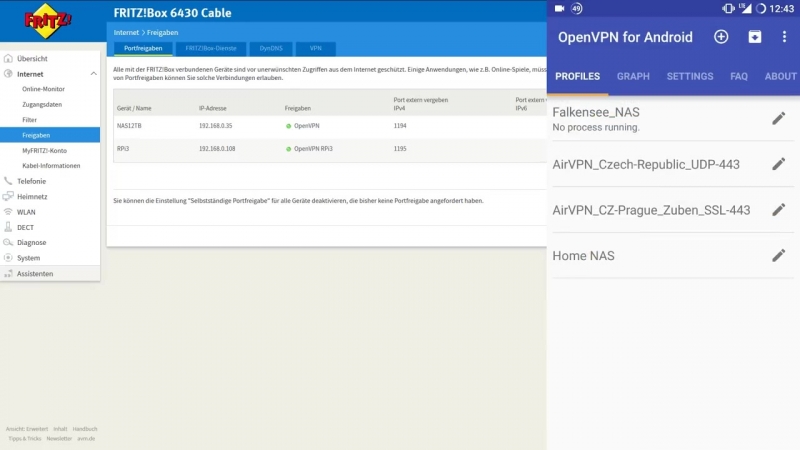Switch to the FRITZ!Box VPN tab

point(315,48)
